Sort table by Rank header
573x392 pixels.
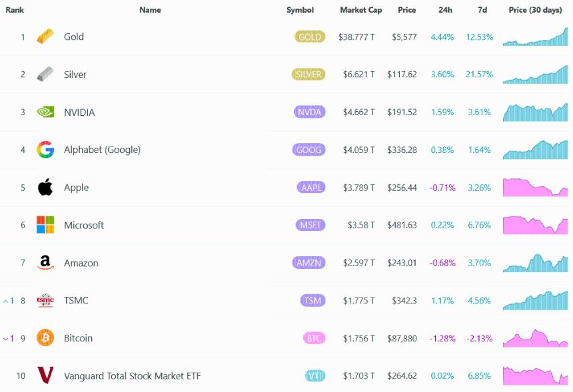[x=15, y=10]
